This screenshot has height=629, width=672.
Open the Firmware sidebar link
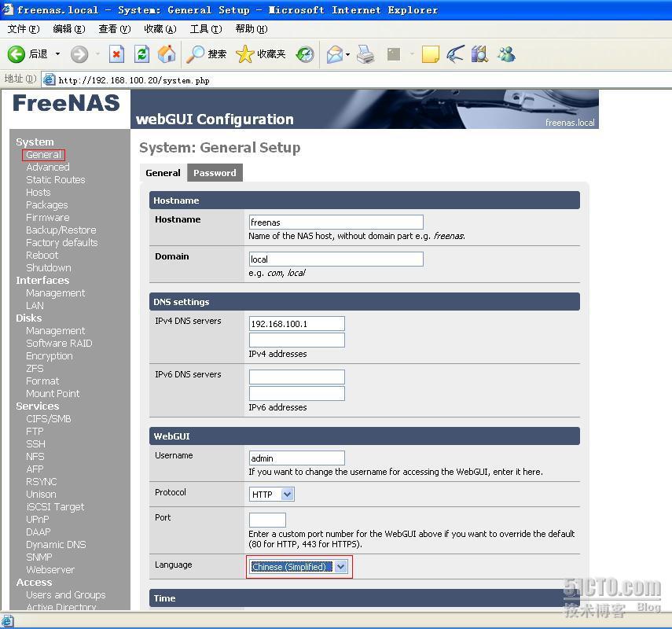(48, 217)
